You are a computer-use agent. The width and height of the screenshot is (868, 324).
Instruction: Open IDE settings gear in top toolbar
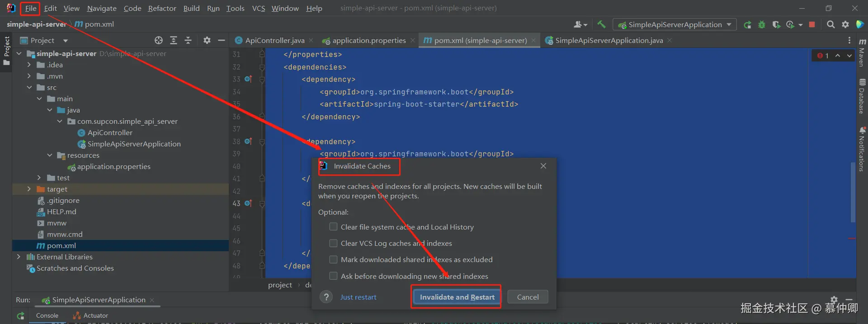845,24
